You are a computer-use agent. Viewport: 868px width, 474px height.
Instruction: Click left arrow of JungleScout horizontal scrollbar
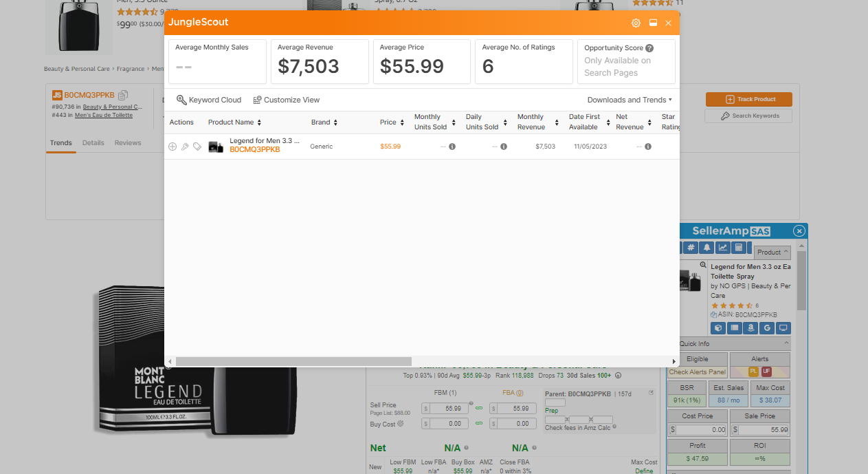click(170, 361)
